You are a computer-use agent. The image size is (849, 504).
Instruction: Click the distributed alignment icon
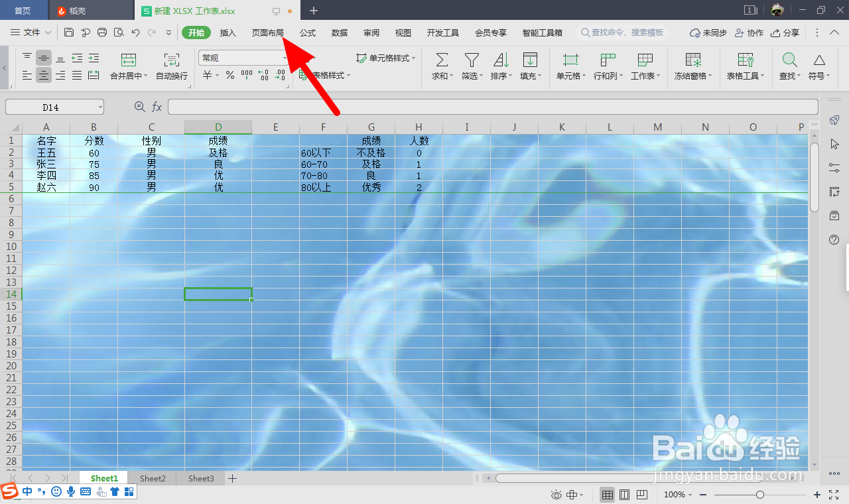click(94, 76)
